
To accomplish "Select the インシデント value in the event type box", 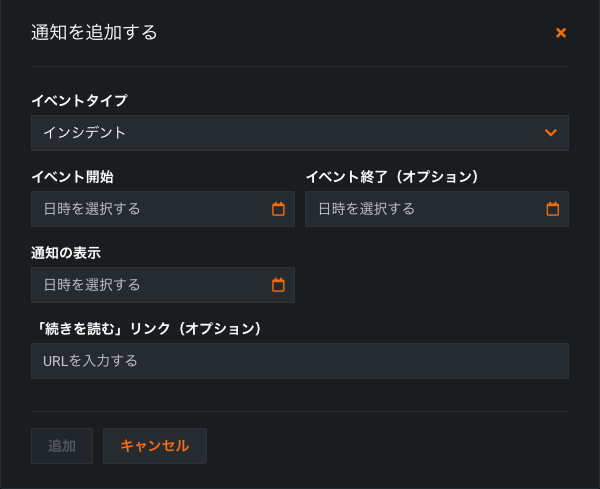I will coord(84,133).
